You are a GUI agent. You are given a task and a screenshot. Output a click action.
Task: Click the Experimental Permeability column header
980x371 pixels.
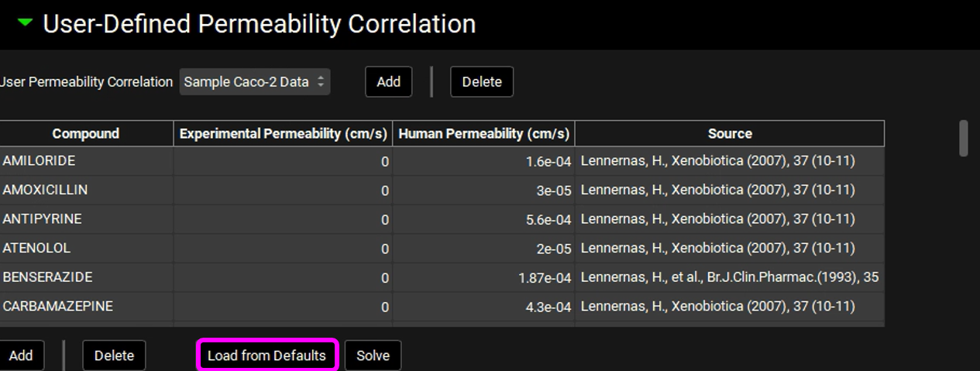(283, 134)
